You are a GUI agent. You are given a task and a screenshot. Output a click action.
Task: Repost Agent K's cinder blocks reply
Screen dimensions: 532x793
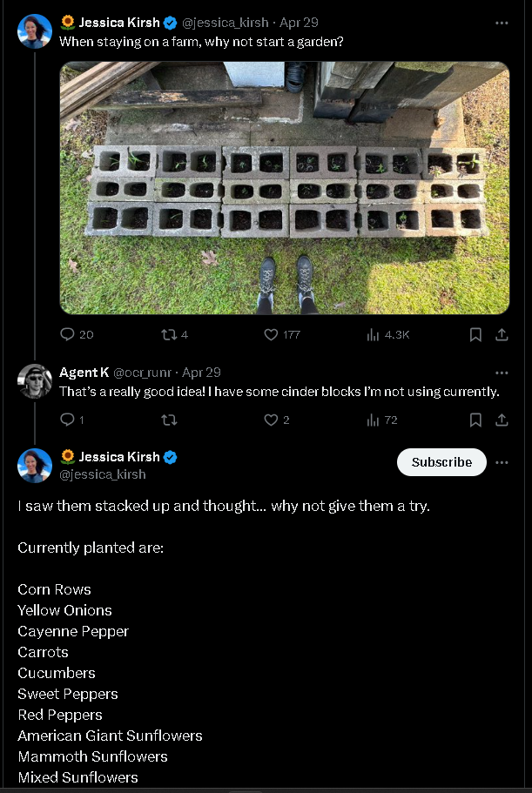point(169,420)
